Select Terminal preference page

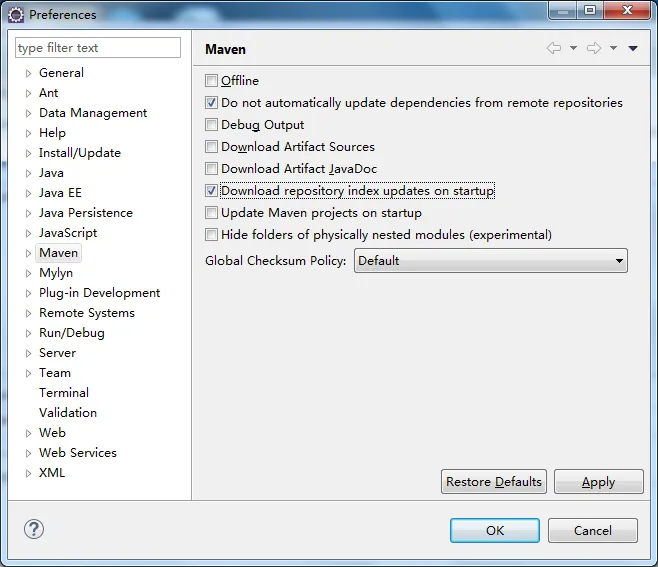pos(64,393)
